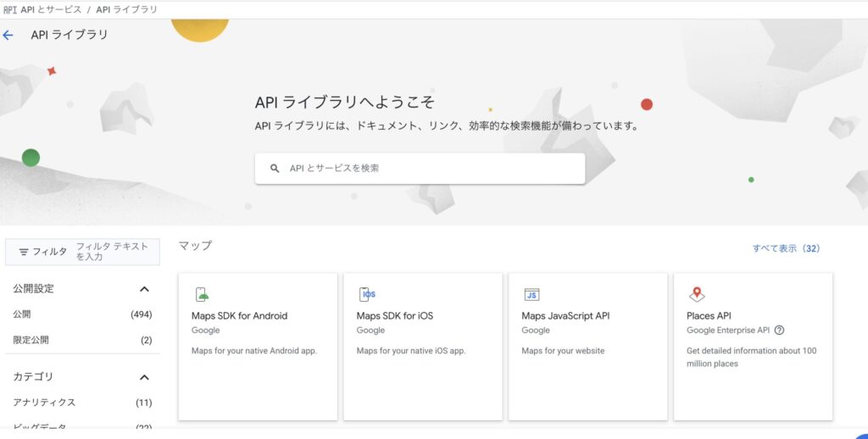Screen dimensions: 868x439
Task: Click the API とサービスを検索 search field
Action: [x=432, y=169]
